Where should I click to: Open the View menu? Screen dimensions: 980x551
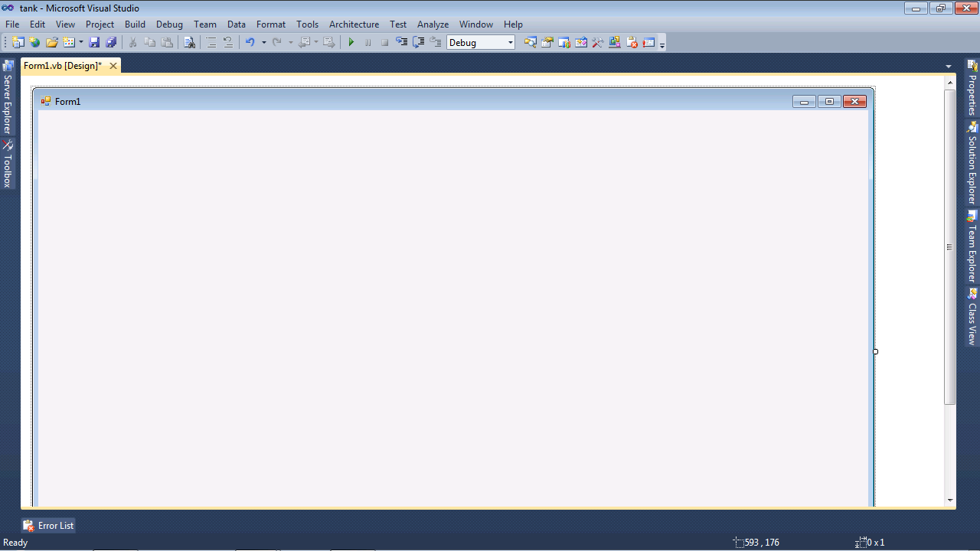click(65, 24)
